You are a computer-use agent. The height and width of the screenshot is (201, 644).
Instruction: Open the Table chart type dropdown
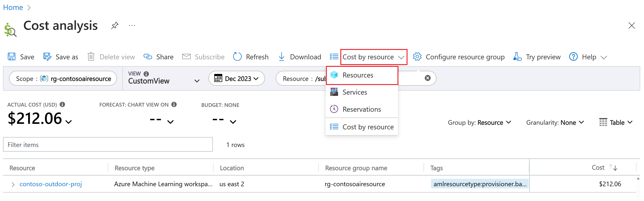click(x=616, y=122)
